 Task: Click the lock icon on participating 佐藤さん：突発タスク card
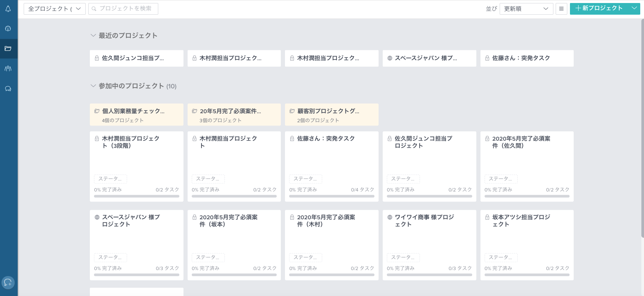pyautogui.click(x=292, y=138)
